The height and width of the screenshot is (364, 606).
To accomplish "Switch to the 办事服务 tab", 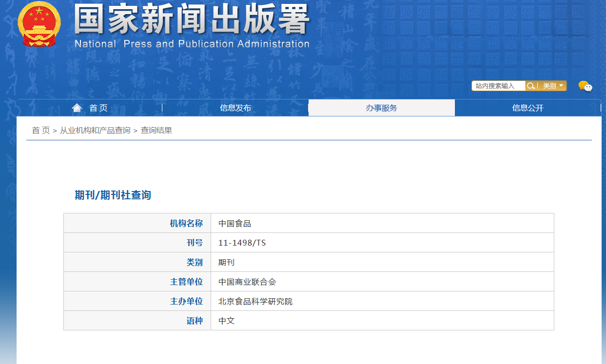I will coord(381,108).
